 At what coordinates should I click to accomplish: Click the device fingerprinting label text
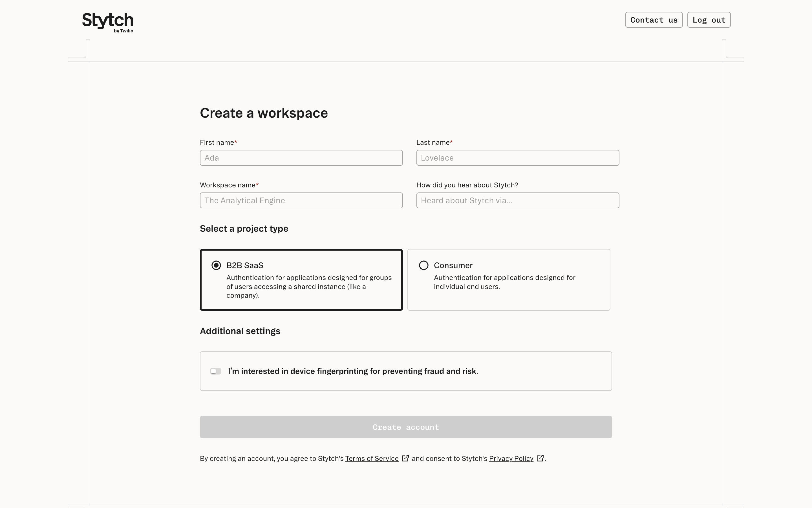point(353,371)
